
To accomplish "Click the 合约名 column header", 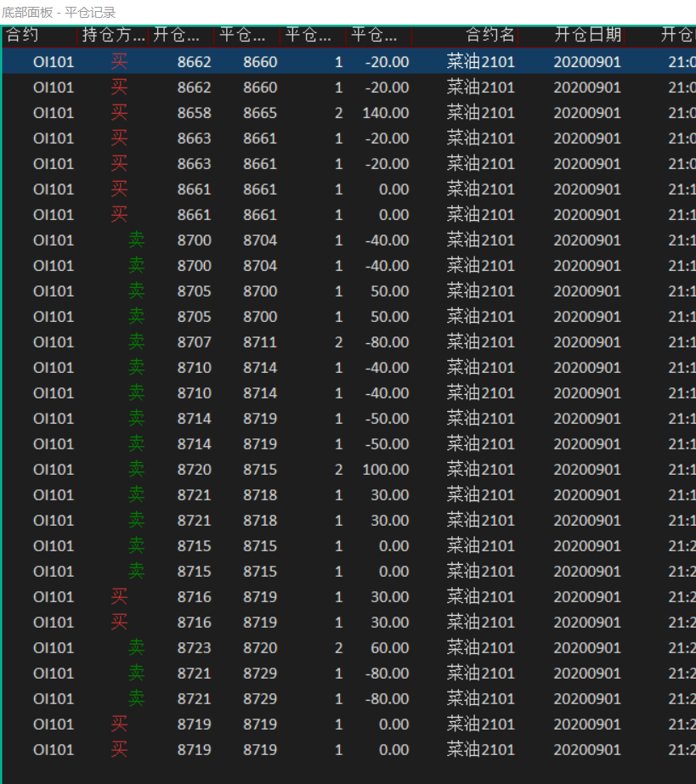I will [489, 35].
